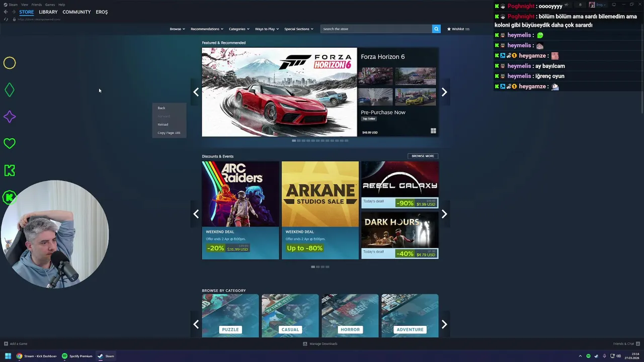Screen dimensions: 644x362
Task: Expand the Categories dropdown
Action: point(239,29)
